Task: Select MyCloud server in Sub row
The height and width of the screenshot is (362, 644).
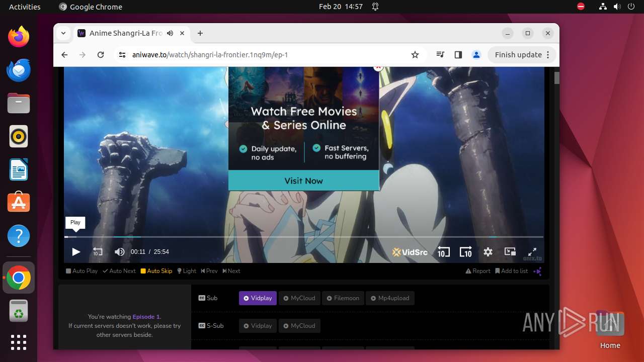Action: [299, 298]
